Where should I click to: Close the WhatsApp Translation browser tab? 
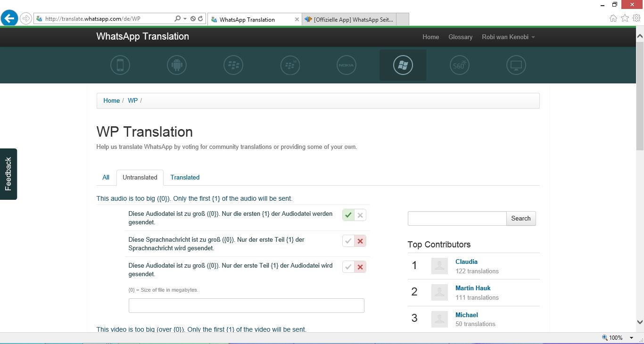(x=297, y=19)
